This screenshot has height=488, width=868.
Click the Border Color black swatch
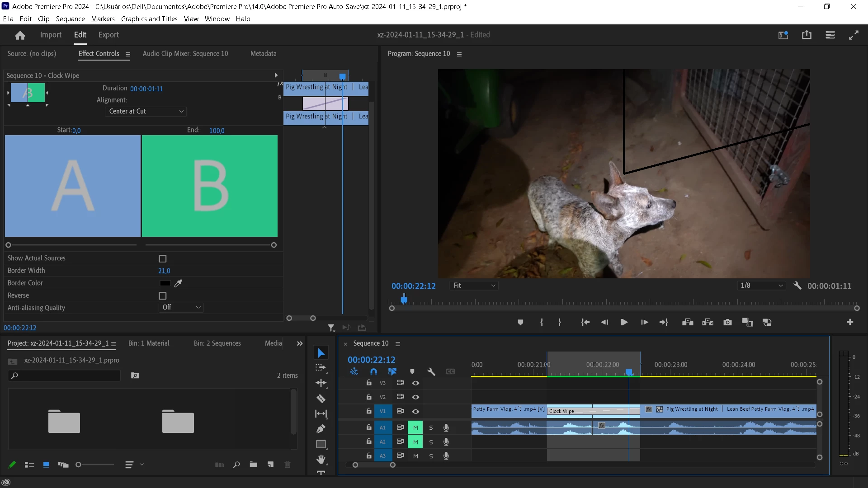[x=165, y=283]
